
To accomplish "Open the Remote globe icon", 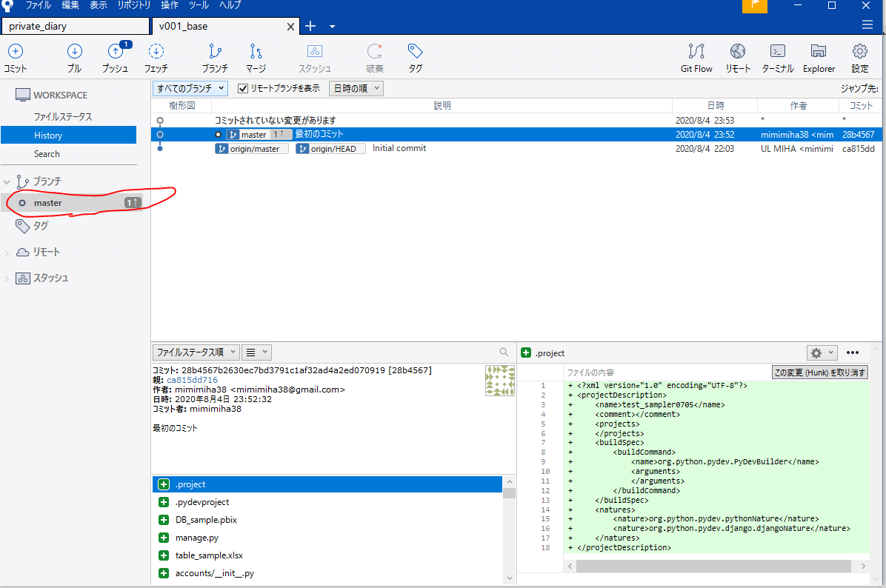I will click(738, 58).
